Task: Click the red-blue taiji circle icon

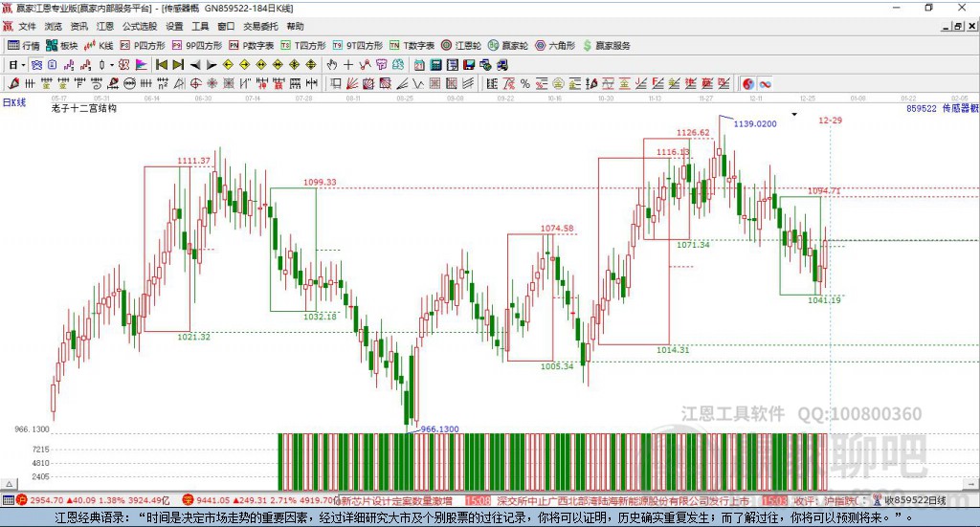Action: (748, 83)
